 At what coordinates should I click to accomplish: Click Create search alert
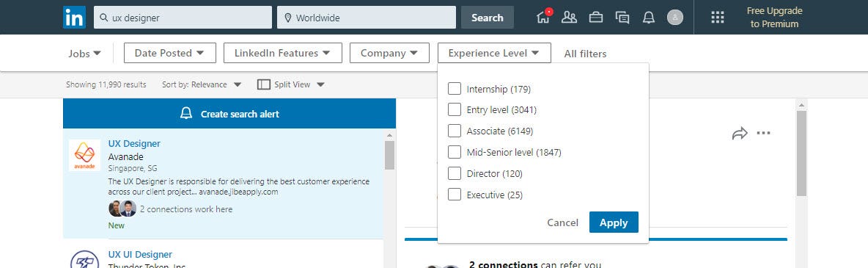pos(229,113)
